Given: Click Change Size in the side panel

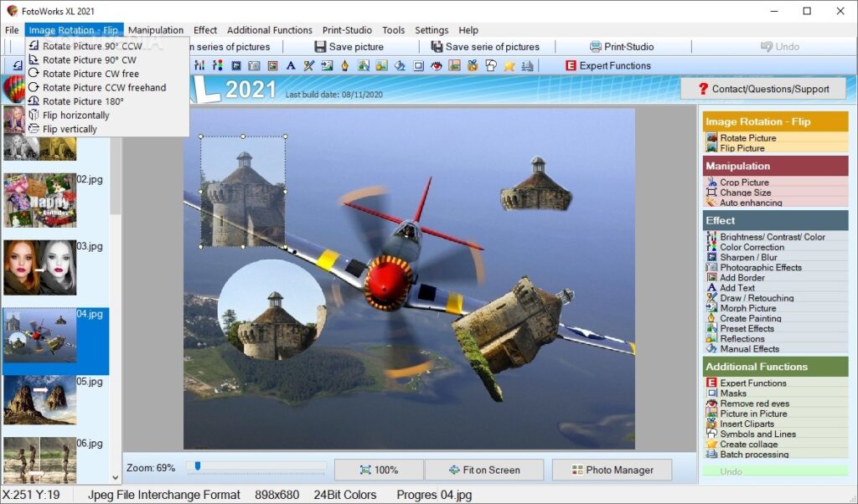Looking at the screenshot, I should [745, 193].
